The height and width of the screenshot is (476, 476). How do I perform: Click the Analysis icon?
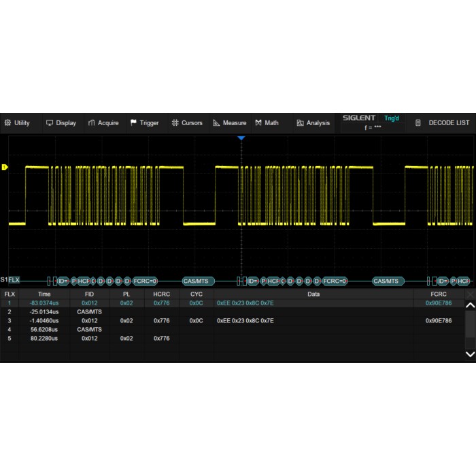[300, 123]
